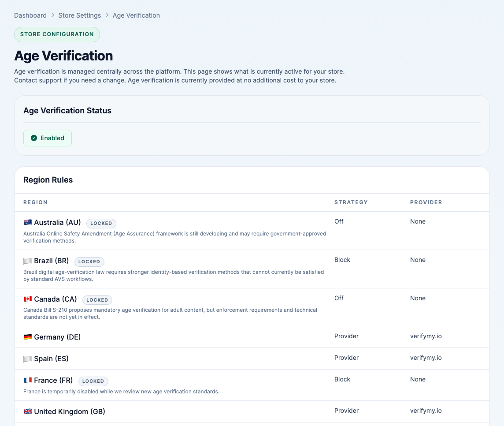Click the Enabled status badge
The width and height of the screenshot is (504, 426).
48,138
